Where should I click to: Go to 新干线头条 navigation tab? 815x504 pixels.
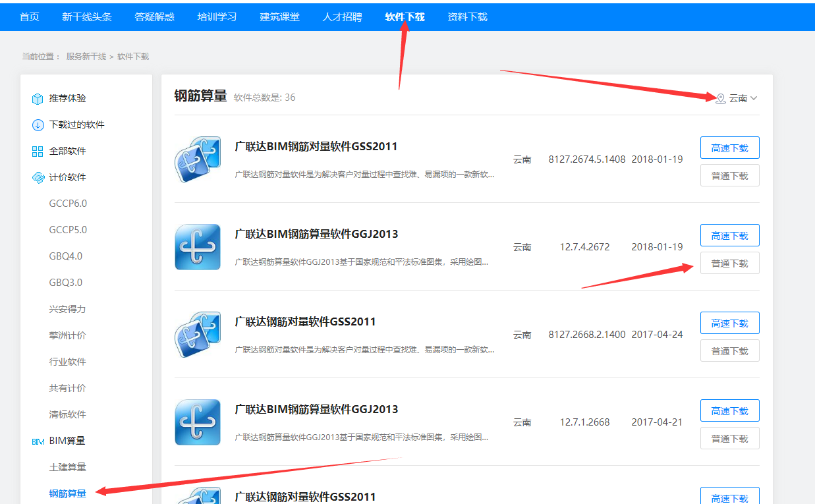coord(87,17)
